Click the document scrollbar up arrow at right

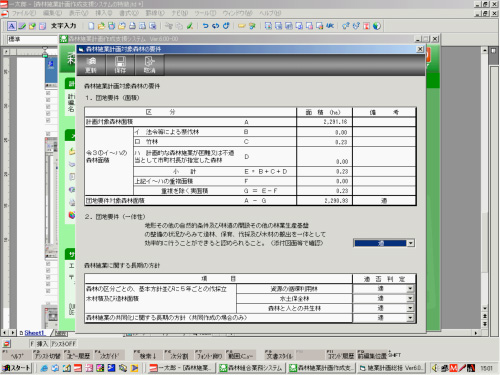pyautogui.click(x=485, y=50)
